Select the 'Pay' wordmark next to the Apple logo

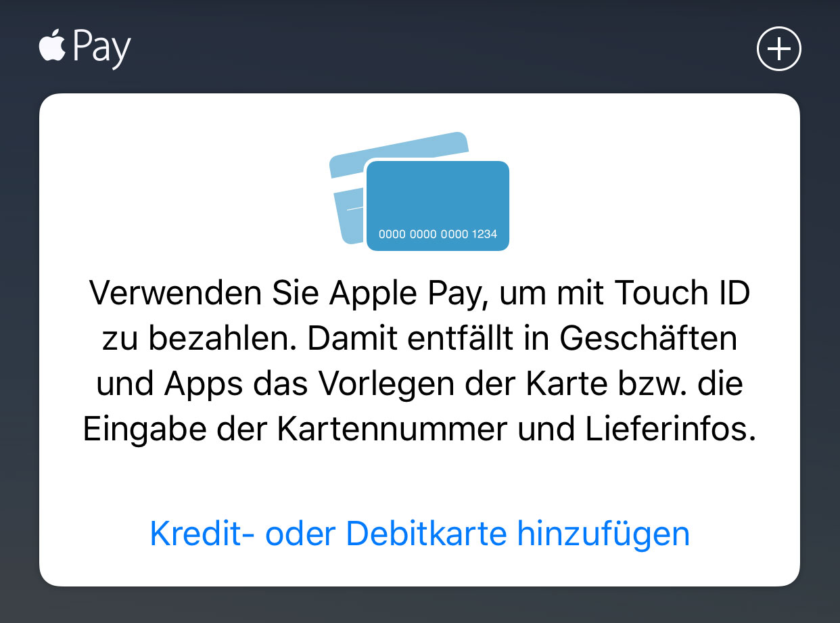pyautogui.click(x=101, y=48)
